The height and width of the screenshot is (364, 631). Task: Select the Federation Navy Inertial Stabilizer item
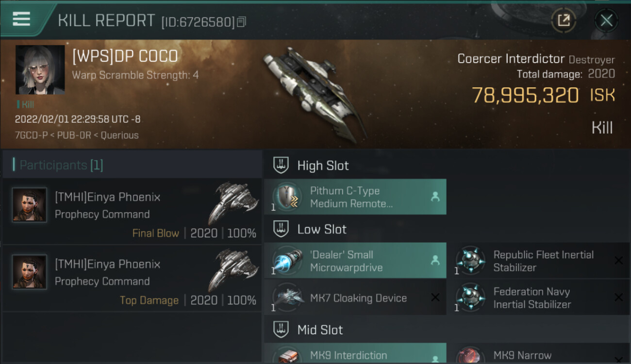pyautogui.click(x=539, y=298)
